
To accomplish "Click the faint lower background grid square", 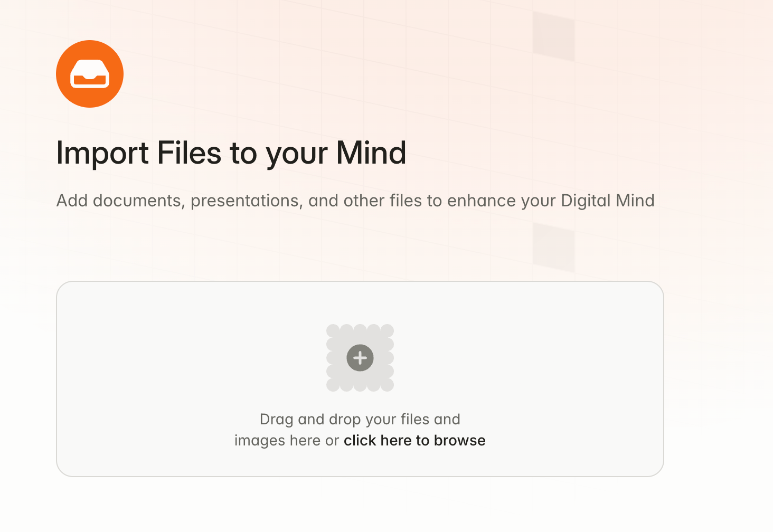I will 553,247.
